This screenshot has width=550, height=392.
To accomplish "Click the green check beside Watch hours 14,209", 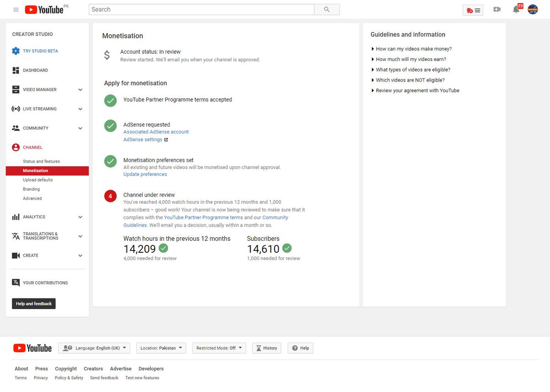I will coord(163,248).
